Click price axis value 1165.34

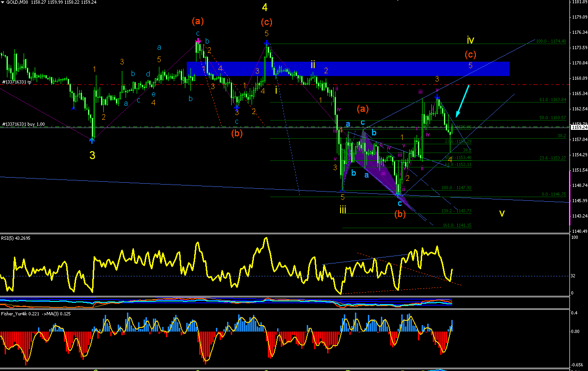[580, 94]
